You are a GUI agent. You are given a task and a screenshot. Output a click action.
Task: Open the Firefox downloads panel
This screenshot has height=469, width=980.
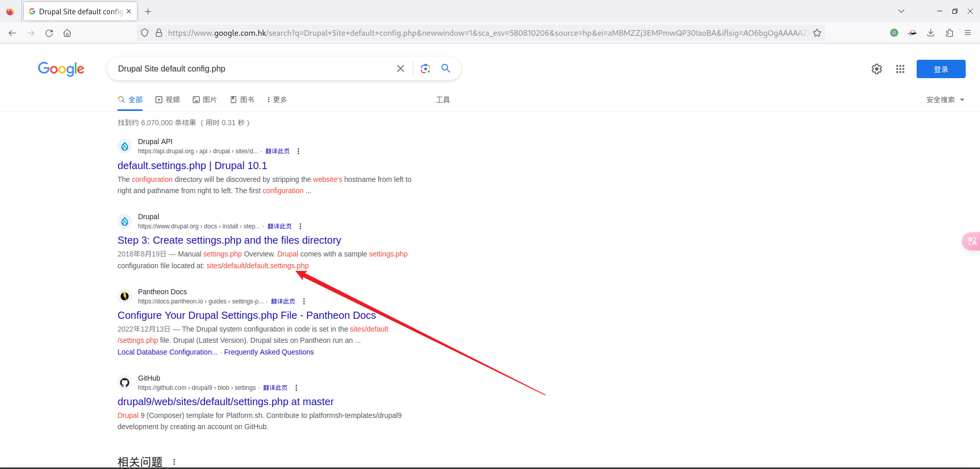pos(931,33)
